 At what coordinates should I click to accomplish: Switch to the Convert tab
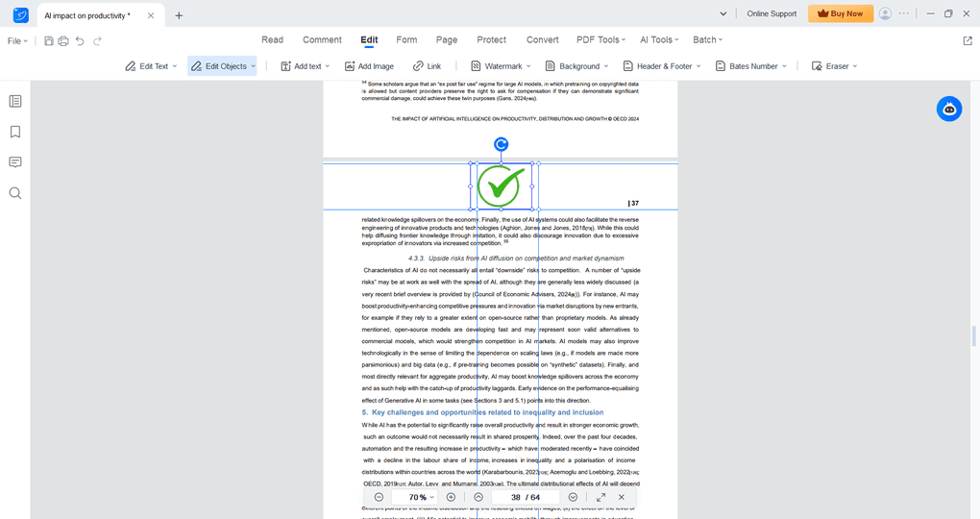pos(542,40)
